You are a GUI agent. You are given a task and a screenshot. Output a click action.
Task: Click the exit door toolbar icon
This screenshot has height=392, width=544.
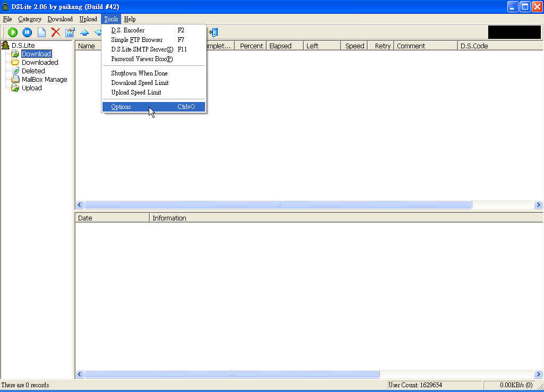pos(214,32)
